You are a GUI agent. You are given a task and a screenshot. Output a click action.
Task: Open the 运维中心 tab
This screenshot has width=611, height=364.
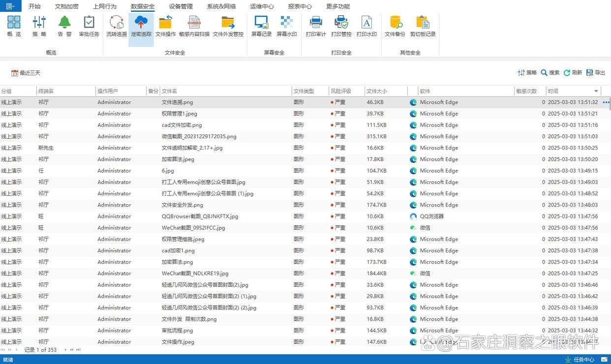point(262,6)
